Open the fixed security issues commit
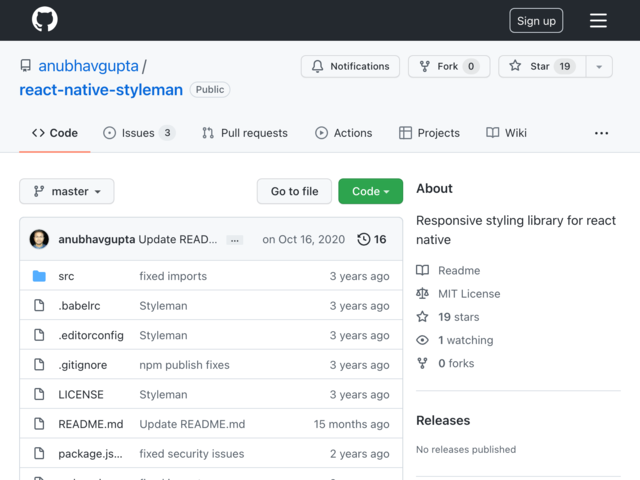The height and width of the screenshot is (480, 640). (192, 454)
